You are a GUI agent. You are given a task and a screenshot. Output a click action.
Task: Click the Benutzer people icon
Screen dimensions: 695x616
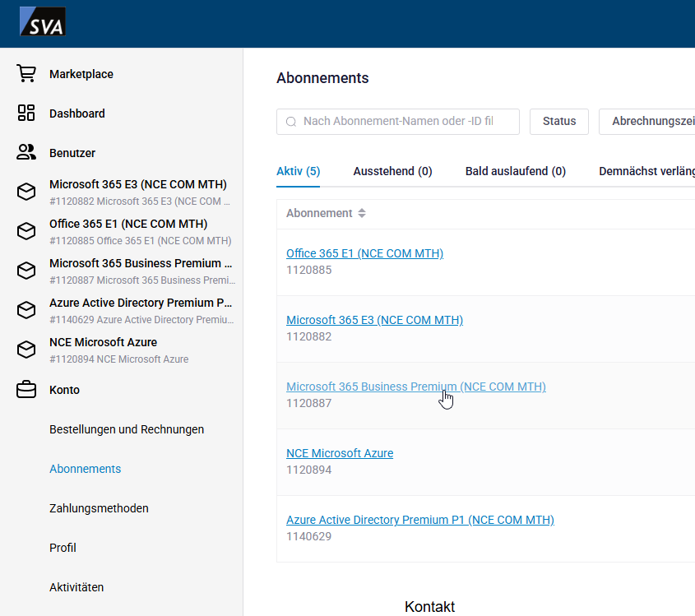(26, 152)
